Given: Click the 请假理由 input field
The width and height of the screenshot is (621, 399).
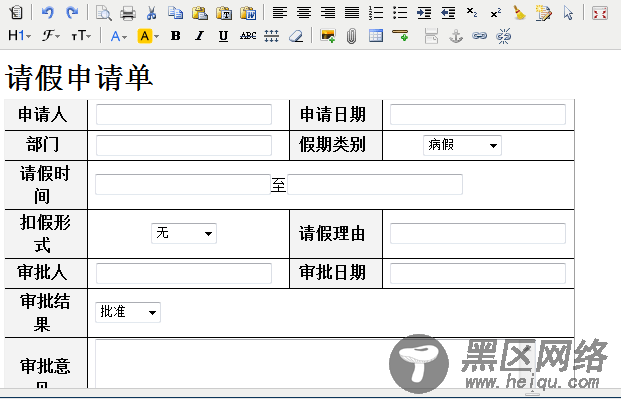Looking at the screenshot, I should pos(478,233).
